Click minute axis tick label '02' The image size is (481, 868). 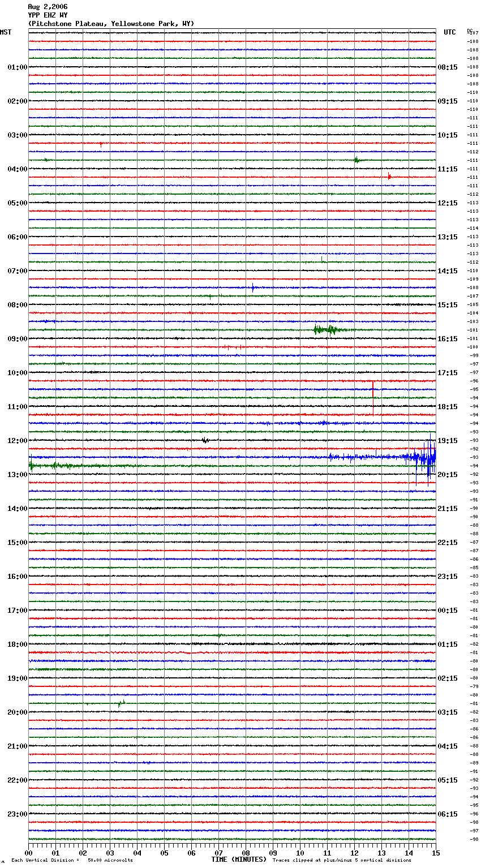point(83,853)
